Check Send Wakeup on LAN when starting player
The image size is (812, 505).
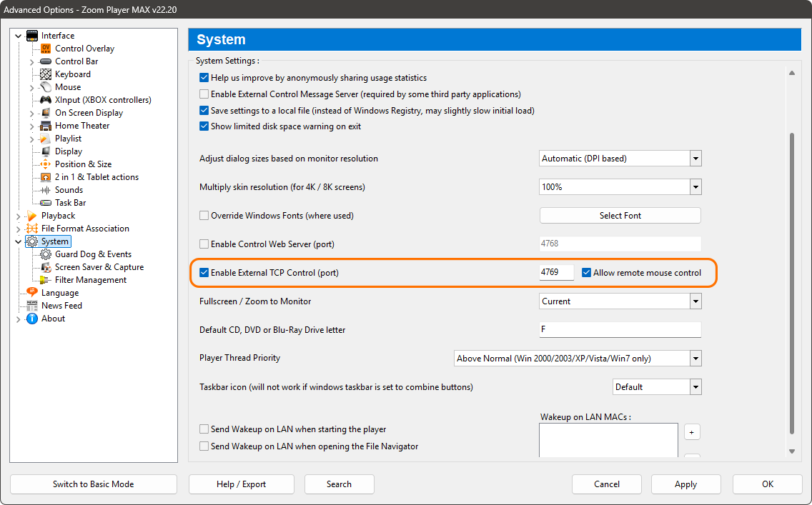204,429
